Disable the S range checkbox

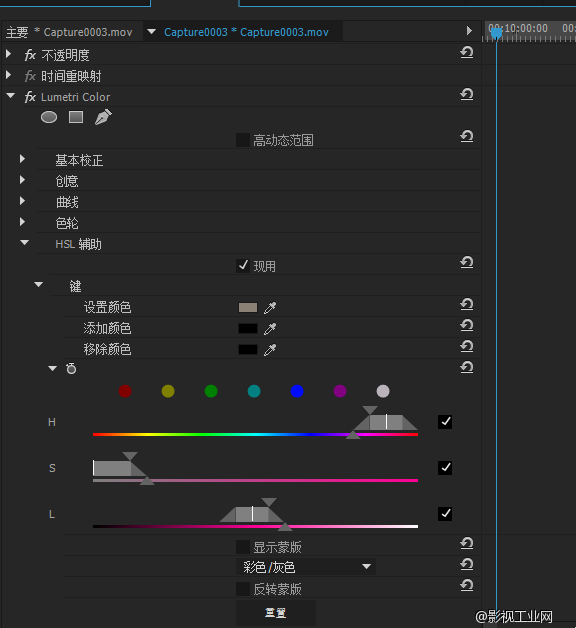pos(445,468)
